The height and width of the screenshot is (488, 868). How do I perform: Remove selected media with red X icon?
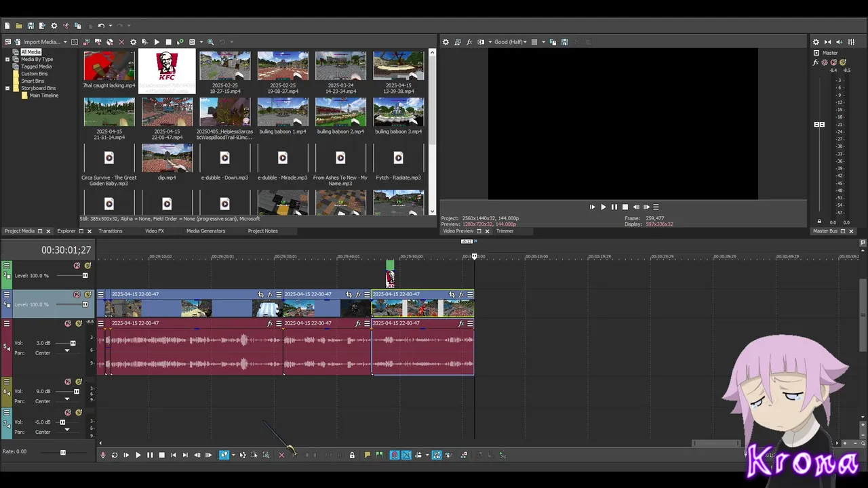click(121, 42)
